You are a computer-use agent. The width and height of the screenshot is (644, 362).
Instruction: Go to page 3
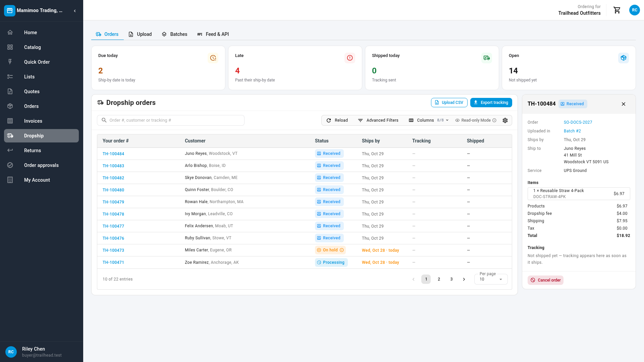coord(451,279)
